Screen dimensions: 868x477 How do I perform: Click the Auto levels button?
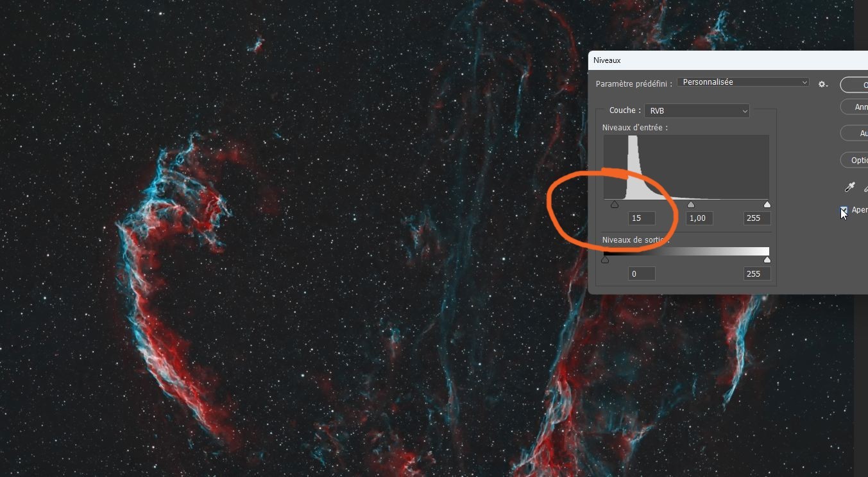[855, 134]
